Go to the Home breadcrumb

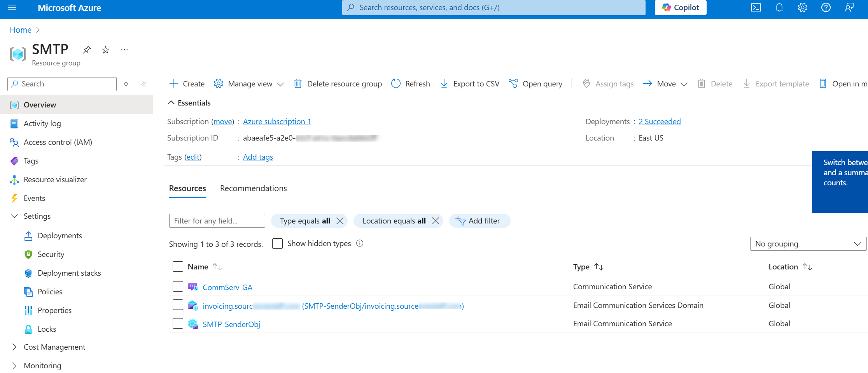(x=21, y=30)
